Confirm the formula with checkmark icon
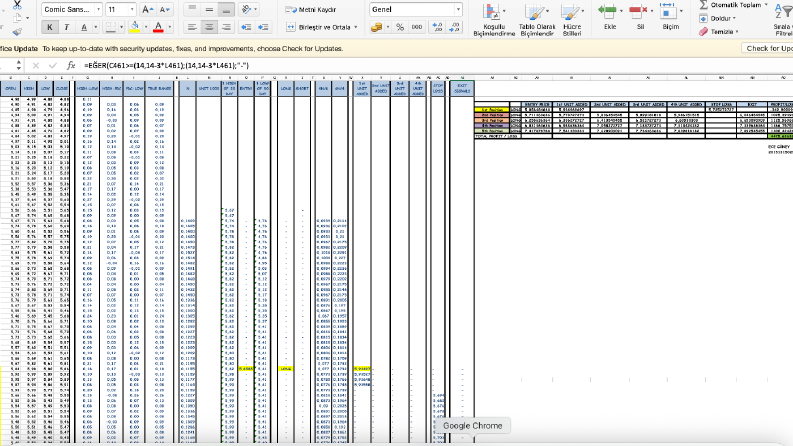 pos(53,65)
